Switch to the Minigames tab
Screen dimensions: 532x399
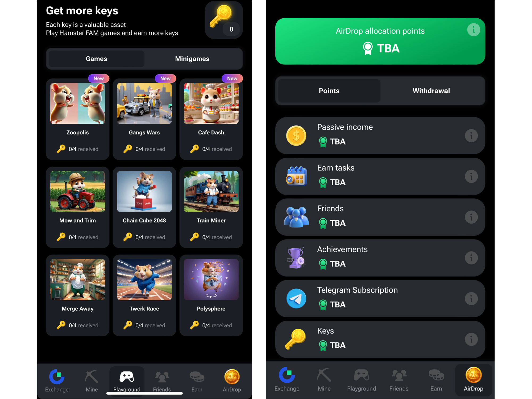(192, 59)
